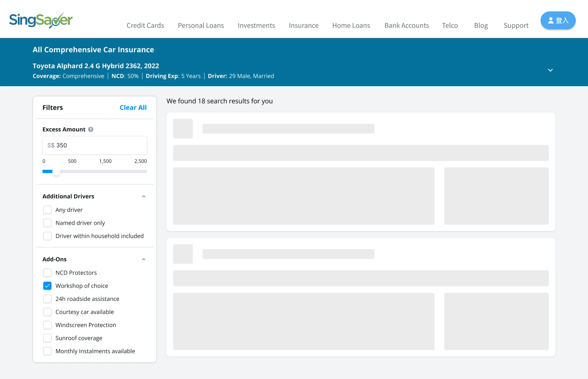The image size is (588, 379).
Task: Go to Investments menu item
Action: 256,25
